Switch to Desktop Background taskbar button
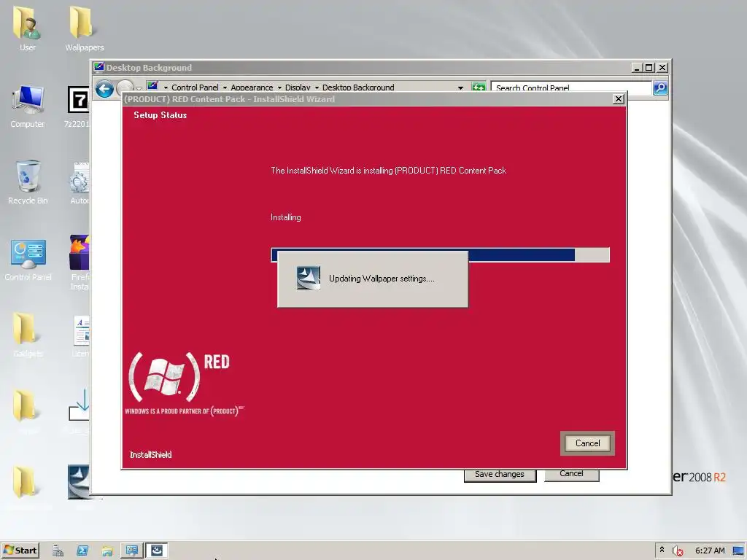The image size is (747, 560). pyautogui.click(x=132, y=551)
